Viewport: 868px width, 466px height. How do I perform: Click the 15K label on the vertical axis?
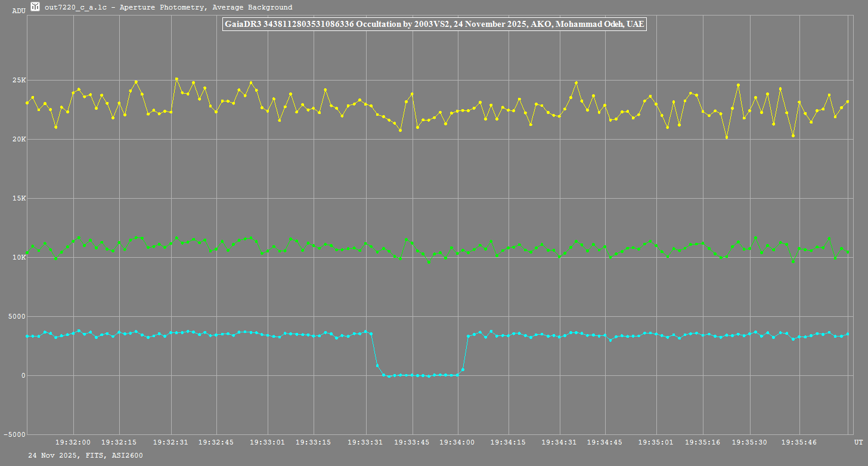pyautogui.click(x=19, y=199)
